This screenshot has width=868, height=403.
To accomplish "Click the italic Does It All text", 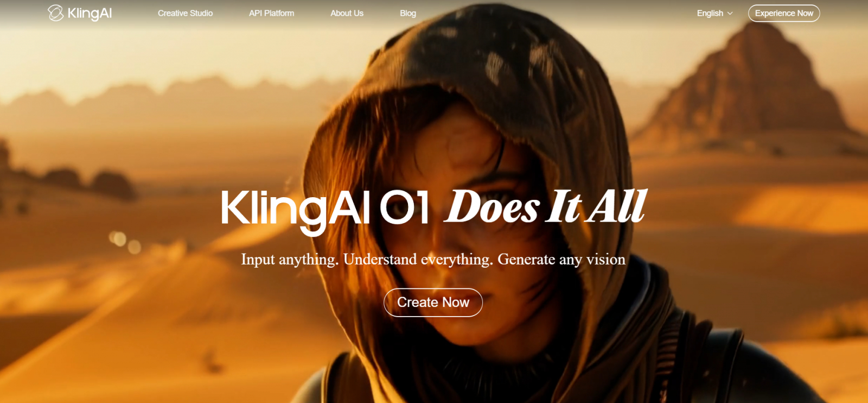I will [546, 206].
